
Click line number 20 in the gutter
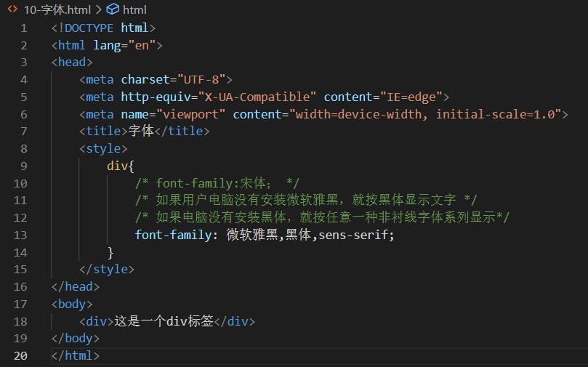20,356
